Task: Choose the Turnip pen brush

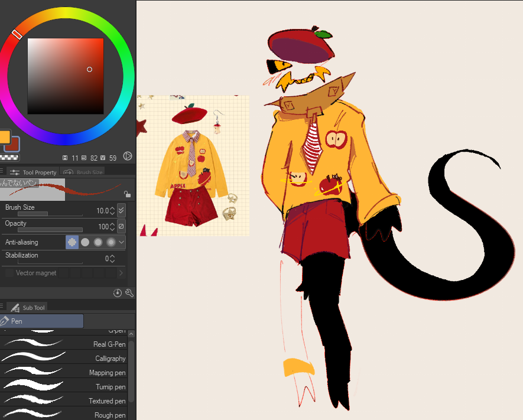Action: [63, 386]
